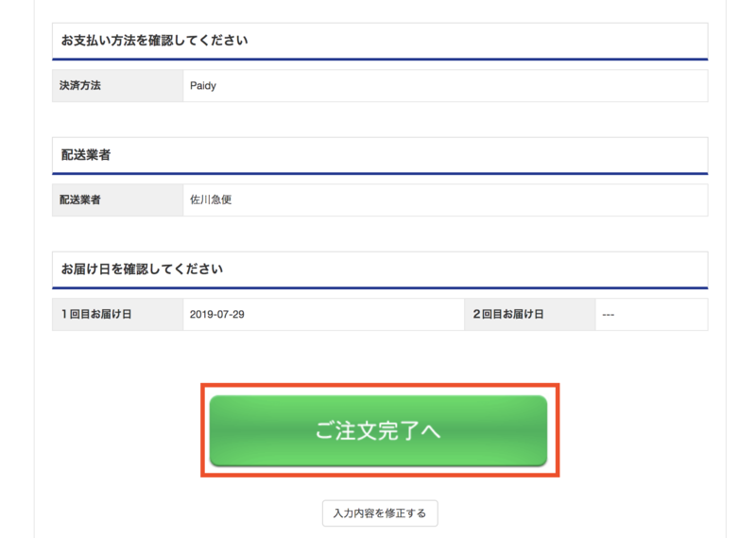Click the 配送業者 row label cell
The image size is (756, 538).
click(x=117, y=200)
